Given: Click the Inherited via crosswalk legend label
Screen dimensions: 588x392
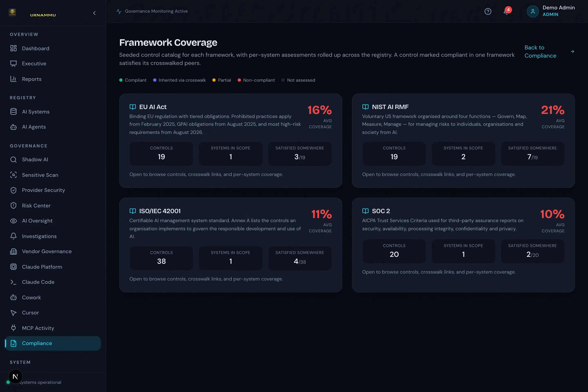Looking at the screenshot, I should point(182,80).
